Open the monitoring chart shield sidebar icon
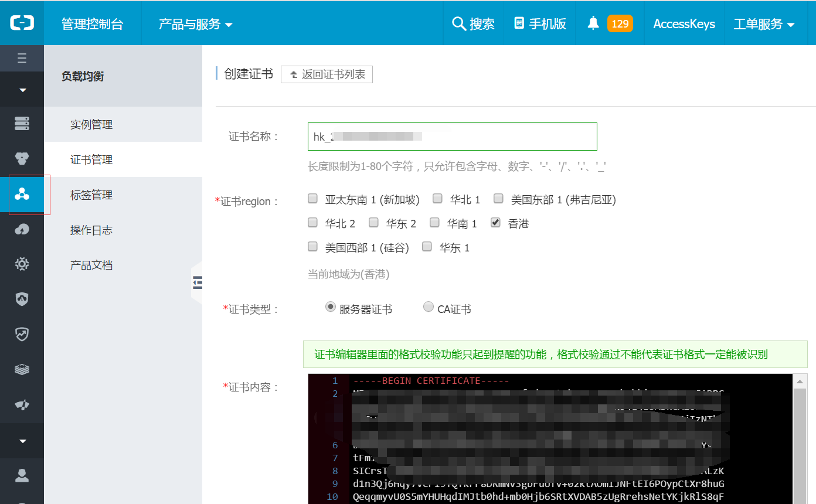The image size is (816, 504). click(22, 335)
